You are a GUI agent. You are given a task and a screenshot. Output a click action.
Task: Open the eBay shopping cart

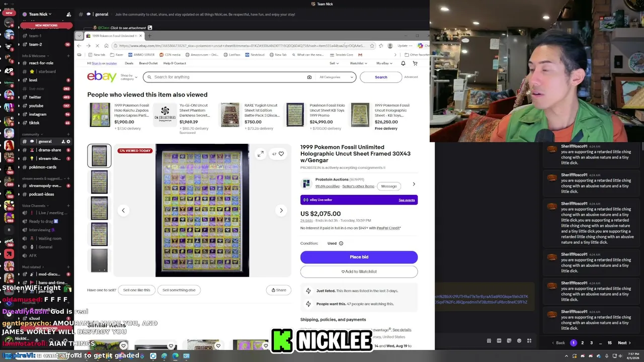(415, 63)
